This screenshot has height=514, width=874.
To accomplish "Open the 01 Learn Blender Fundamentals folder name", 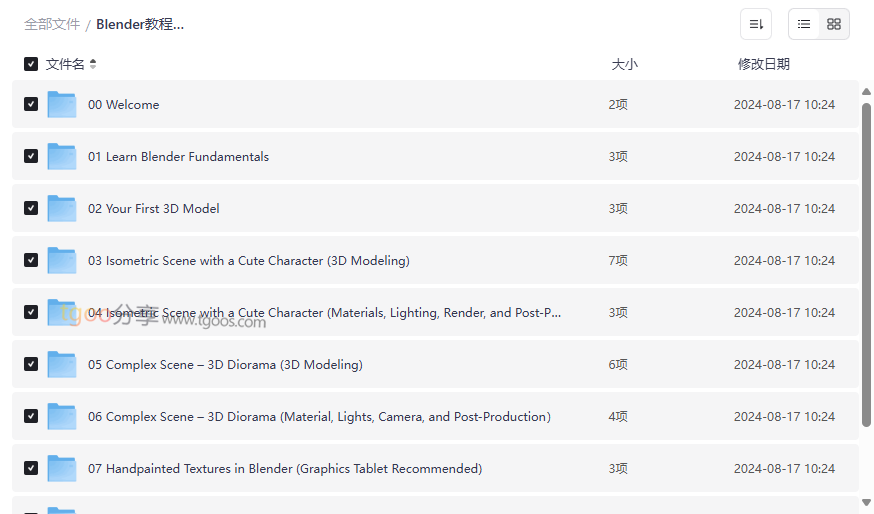I will click(178, 157).
